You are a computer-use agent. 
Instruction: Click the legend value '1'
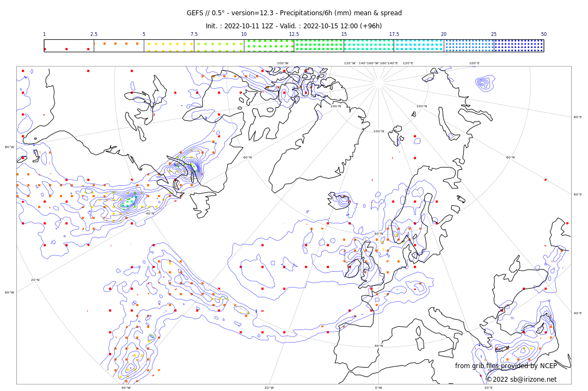click(x=44, y=34)
